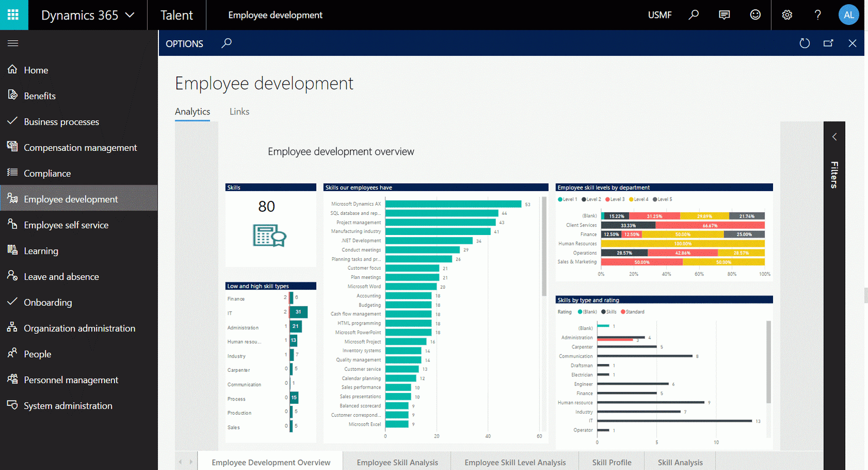Click the System administration sidebar icon
Screen dimensions: 868x470
[12, 405]
